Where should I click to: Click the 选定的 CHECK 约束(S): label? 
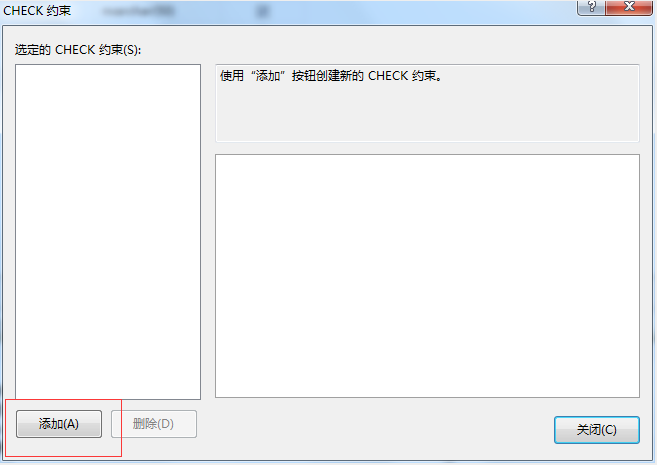pyautogui.click(x=78, y=50)
